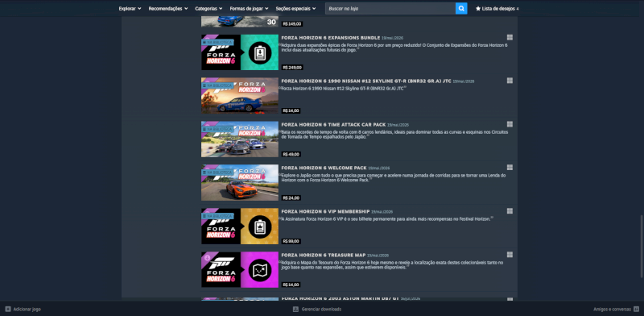Click the Amigos e conversas chat icon
Screen dimensions: 644x316
(636, 309)
